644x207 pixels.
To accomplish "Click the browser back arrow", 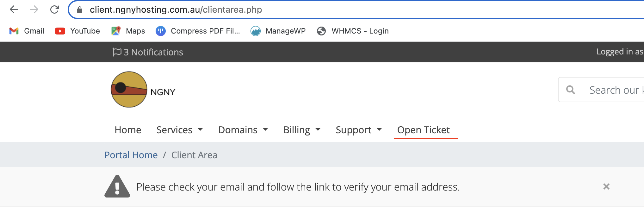I will click(x=14, y=10).
